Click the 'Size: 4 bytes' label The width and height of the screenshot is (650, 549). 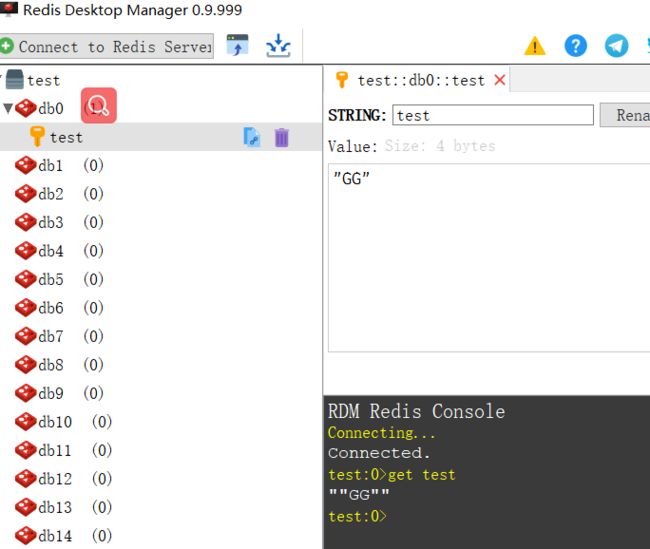coord(440,146)
